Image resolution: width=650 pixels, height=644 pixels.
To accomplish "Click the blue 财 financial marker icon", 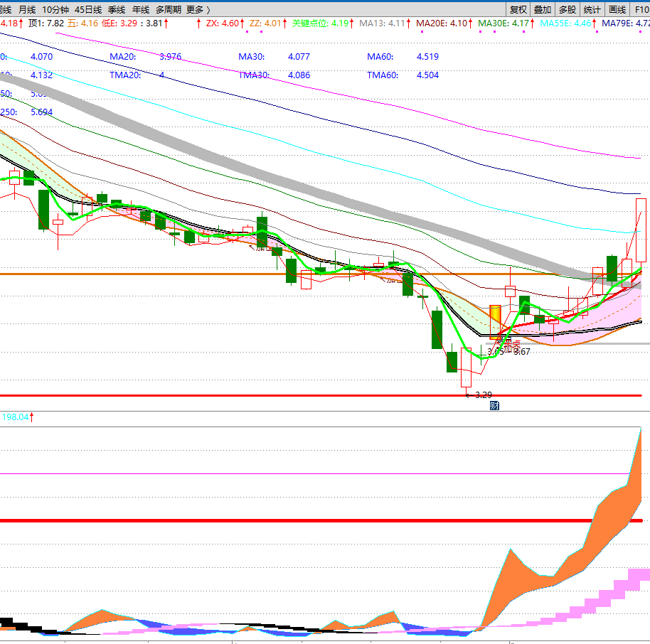I will [494, 406].
